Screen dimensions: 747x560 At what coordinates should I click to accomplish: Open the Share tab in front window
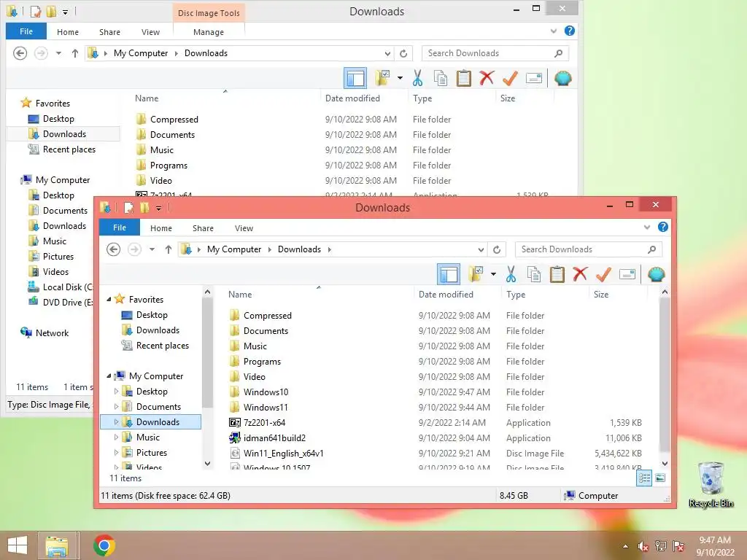pos(203,228)
